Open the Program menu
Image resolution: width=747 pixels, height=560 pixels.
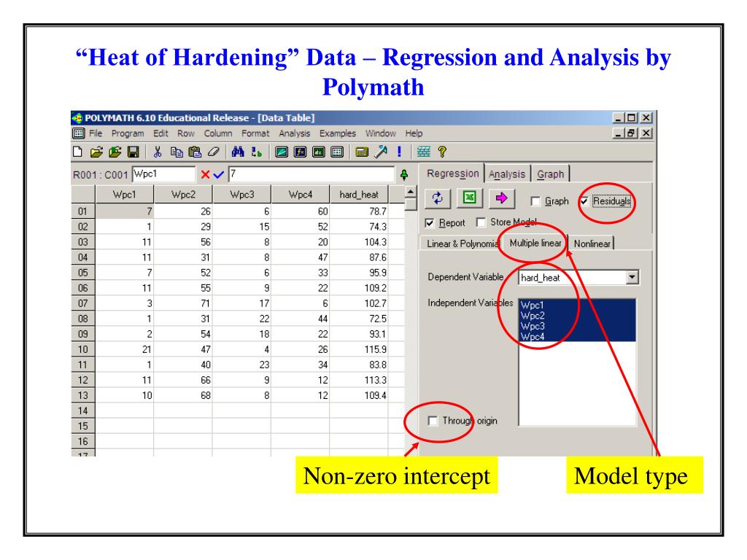(128, 133)
